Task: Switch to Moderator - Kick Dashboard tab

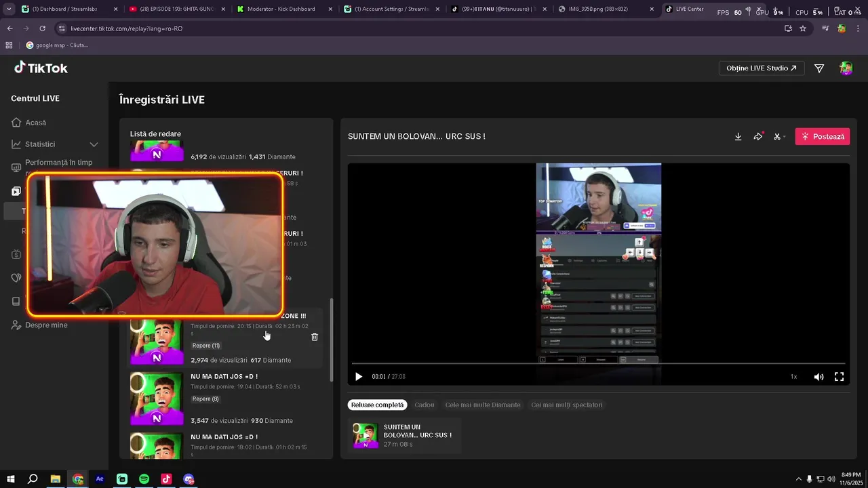Action: (285, 9)
